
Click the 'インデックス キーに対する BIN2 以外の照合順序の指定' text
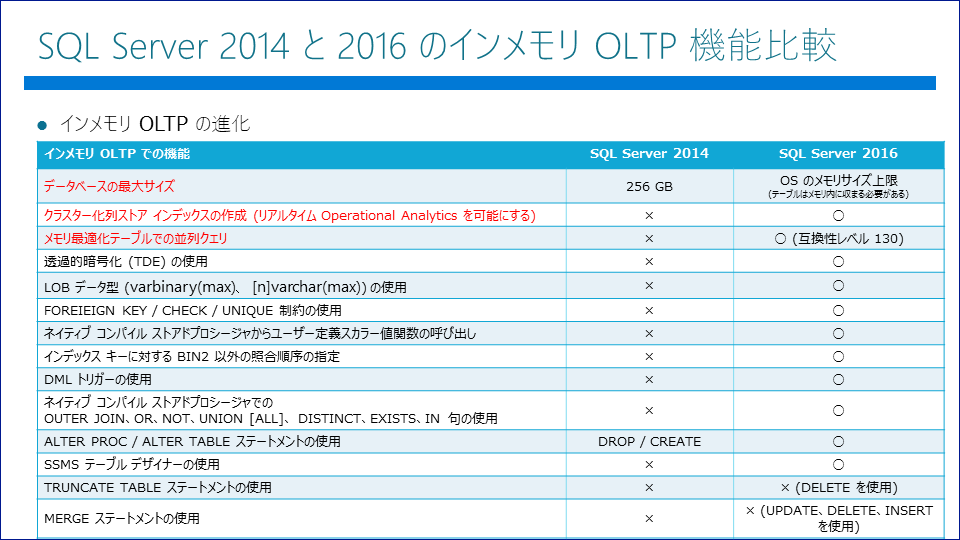192,356
